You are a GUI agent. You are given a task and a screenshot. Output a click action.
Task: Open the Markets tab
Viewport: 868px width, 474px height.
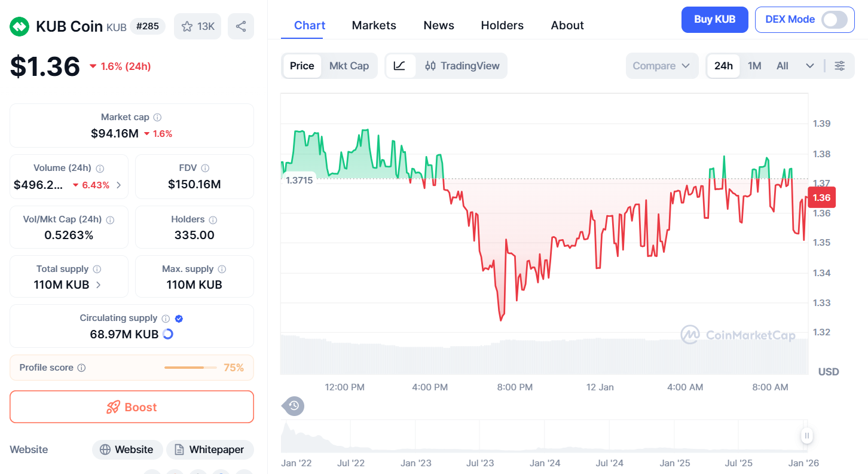(x=374, y=25)
